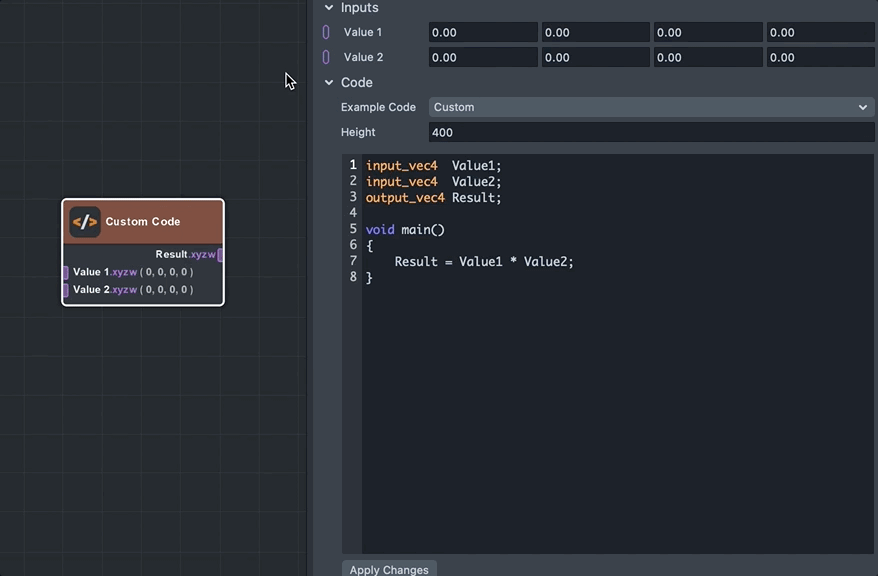Screen dimensions: 878x576
Task: Click the Value 2 input pin on the node
Action: point(66,289)
